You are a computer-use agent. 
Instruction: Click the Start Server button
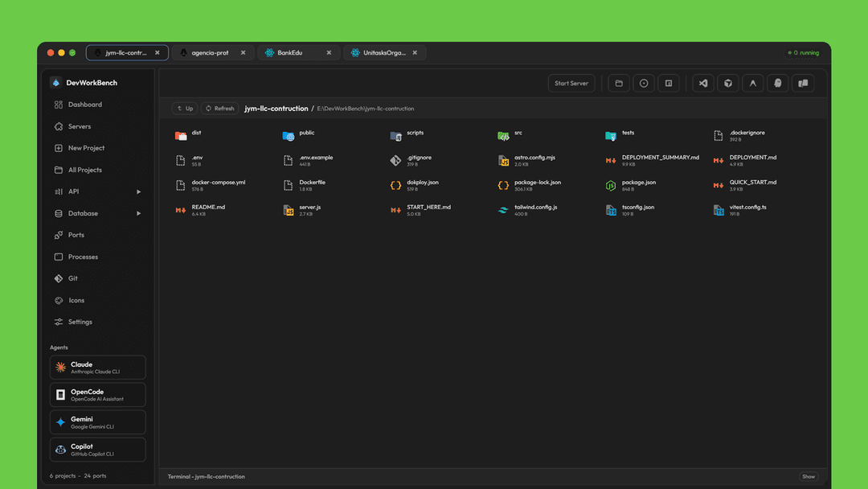click(x=571, y=83)
